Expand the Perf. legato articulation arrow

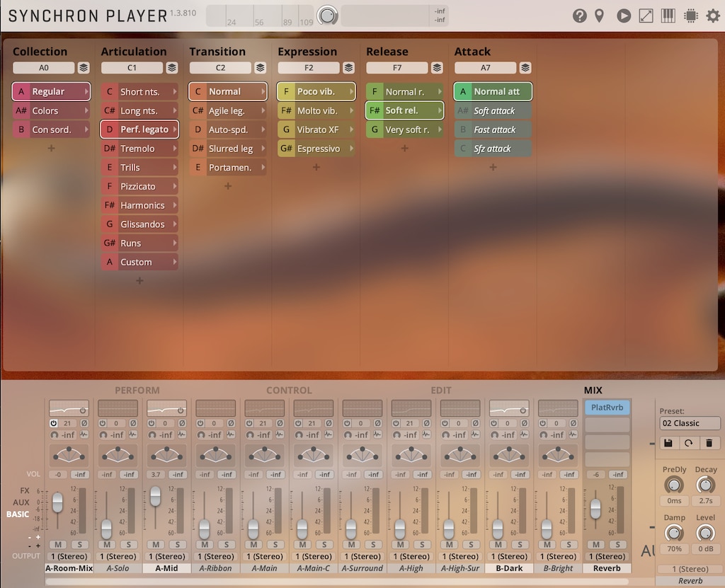coord(175,129)
